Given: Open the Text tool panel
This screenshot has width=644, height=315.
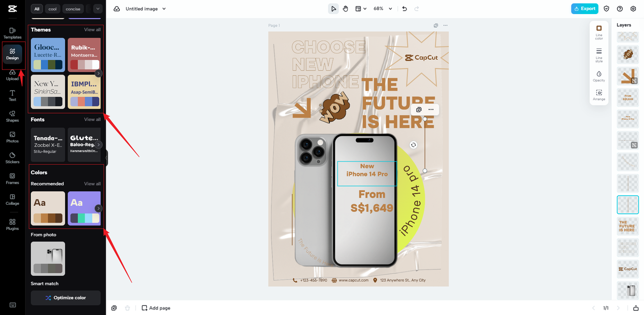Looking at the screenshot, I should pyautogui.click(x=13, y=96).
